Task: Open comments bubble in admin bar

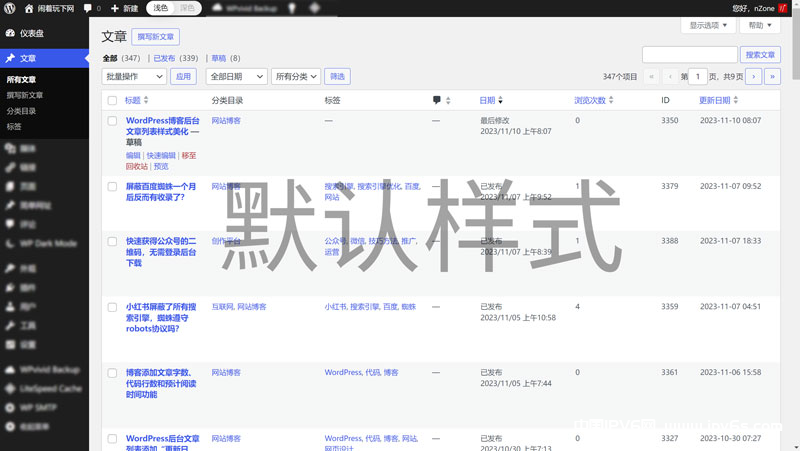Action: point(92,8)
